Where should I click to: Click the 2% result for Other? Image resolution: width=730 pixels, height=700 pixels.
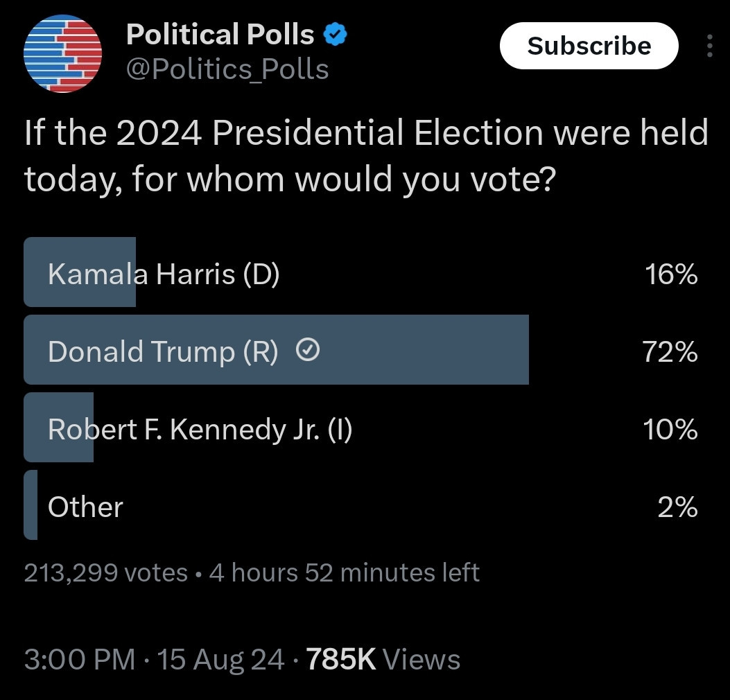pos(677,507)
